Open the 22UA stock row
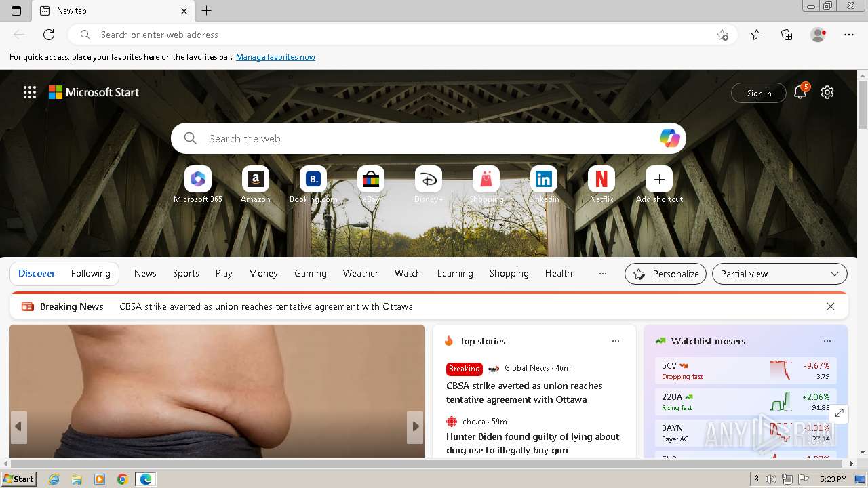This screenshot has height=488, width=868. coord(745,402)
